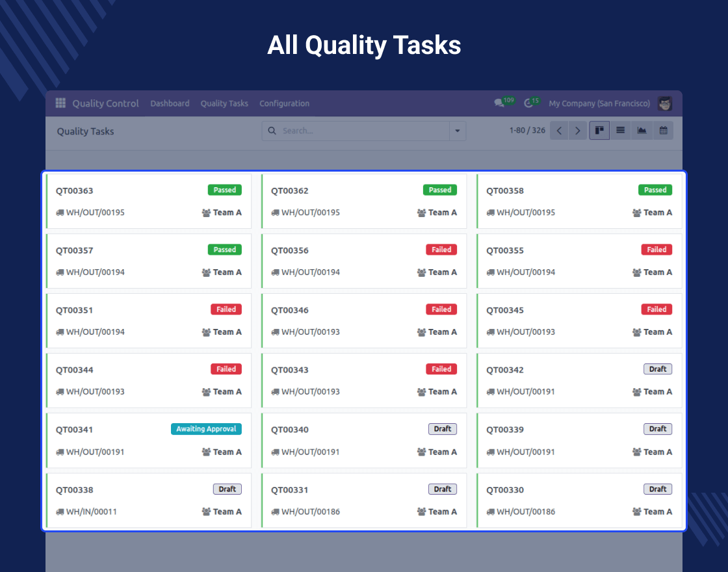Viewport: 728px width, 572px height.
Task: Switch to graph view
Action: coord(642,131)
